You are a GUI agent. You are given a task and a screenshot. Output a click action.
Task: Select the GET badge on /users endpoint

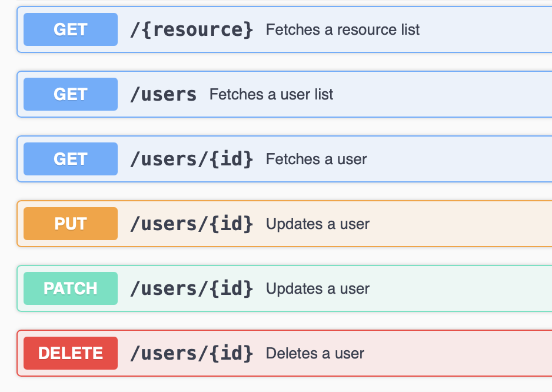(x=70, y=94)
